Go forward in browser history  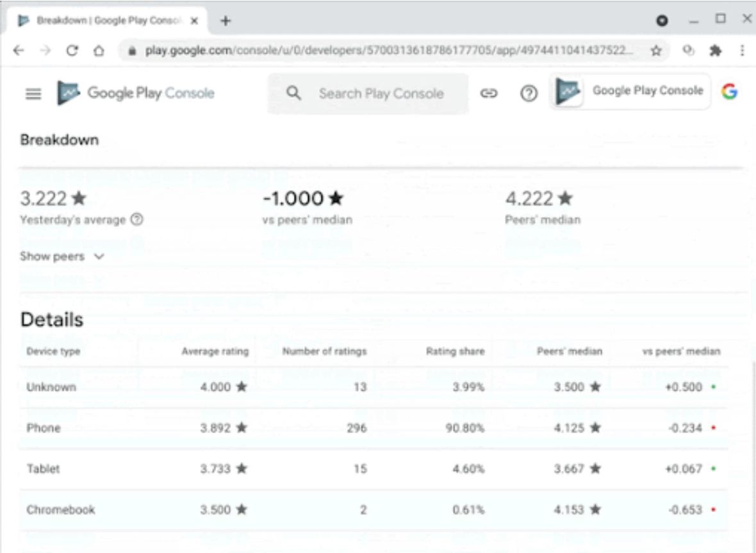click(45, 50)
